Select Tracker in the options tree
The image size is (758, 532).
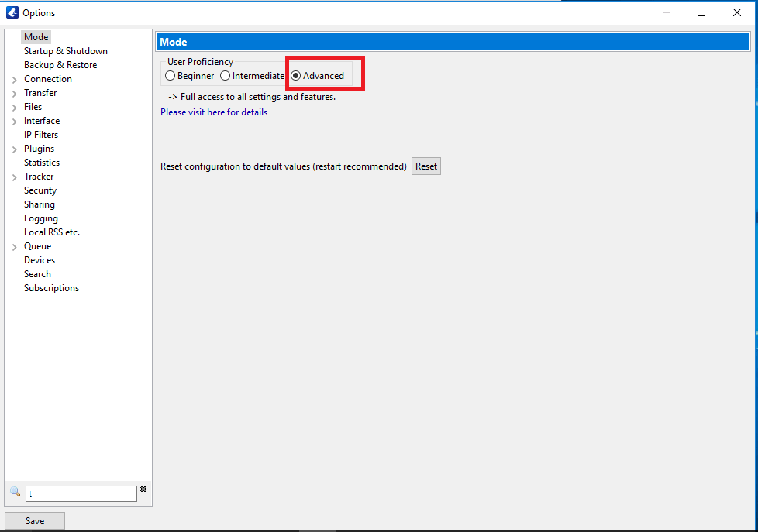(39, 177)
